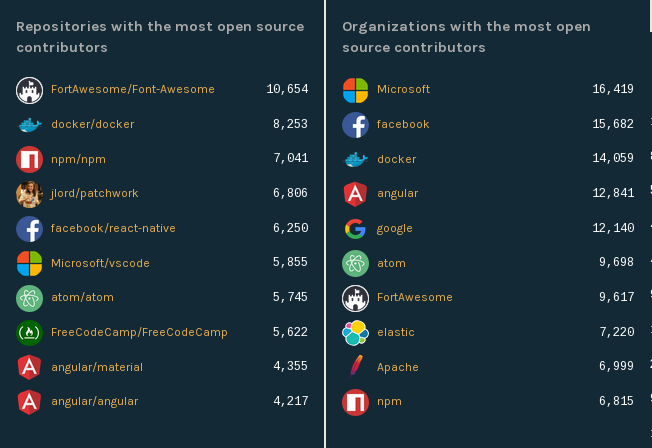This screenshot has width=652, height=448.
Task: Open the angular/angular repository link
Action: pos(94,401)
